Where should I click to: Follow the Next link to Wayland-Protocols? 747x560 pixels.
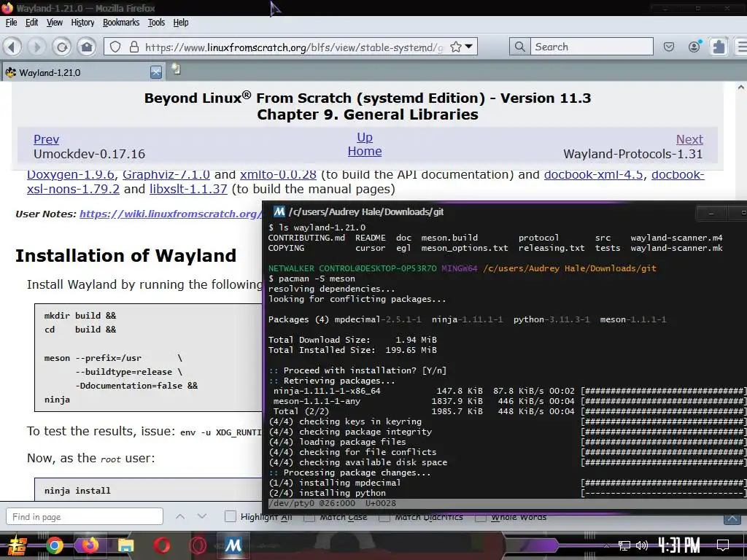[689, 139]
